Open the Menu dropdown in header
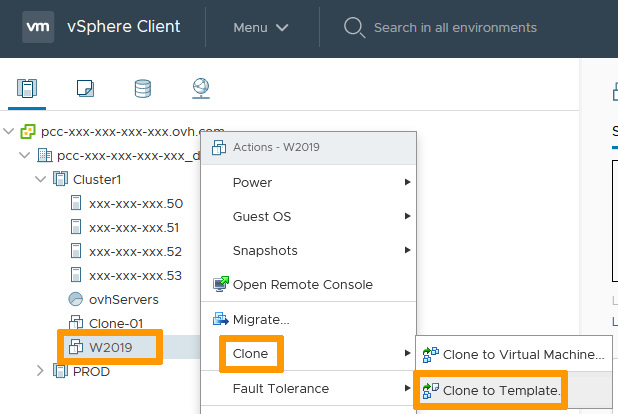This screenshot has height=414, width=618. tap(260, 27)
